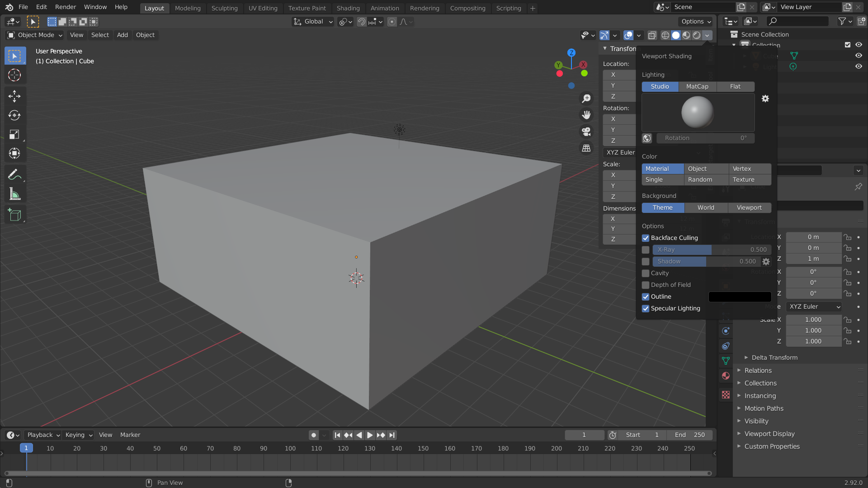Open Material properties tab icon

click(726, 376)
